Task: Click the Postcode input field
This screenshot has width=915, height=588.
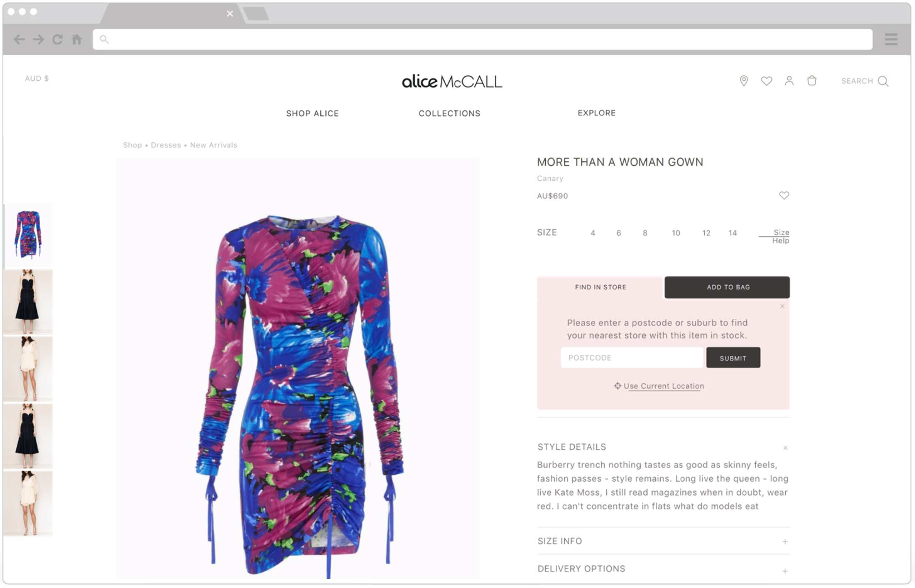Action: [x=631, y=358]
